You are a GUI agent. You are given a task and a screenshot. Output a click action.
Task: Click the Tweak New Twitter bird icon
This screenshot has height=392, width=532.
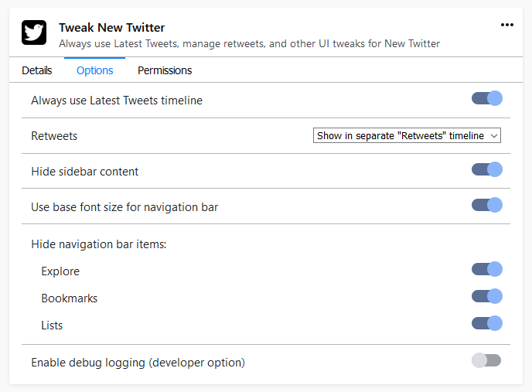click(34, 32)
